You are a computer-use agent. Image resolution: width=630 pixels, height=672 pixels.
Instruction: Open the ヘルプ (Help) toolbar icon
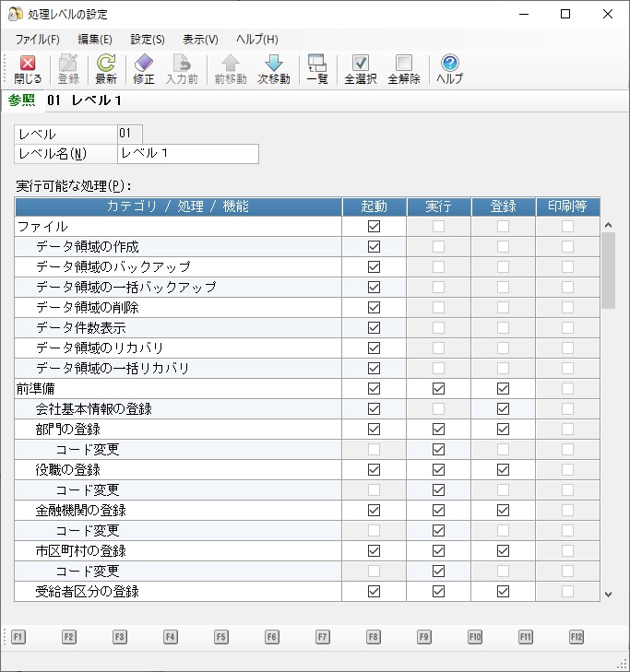pyautogui.click(x=449, y=64)
